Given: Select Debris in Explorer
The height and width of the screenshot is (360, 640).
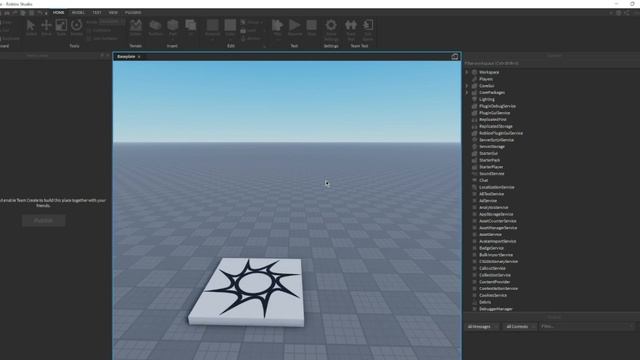Looking at the screenshot, I should (x=485, y=302).
